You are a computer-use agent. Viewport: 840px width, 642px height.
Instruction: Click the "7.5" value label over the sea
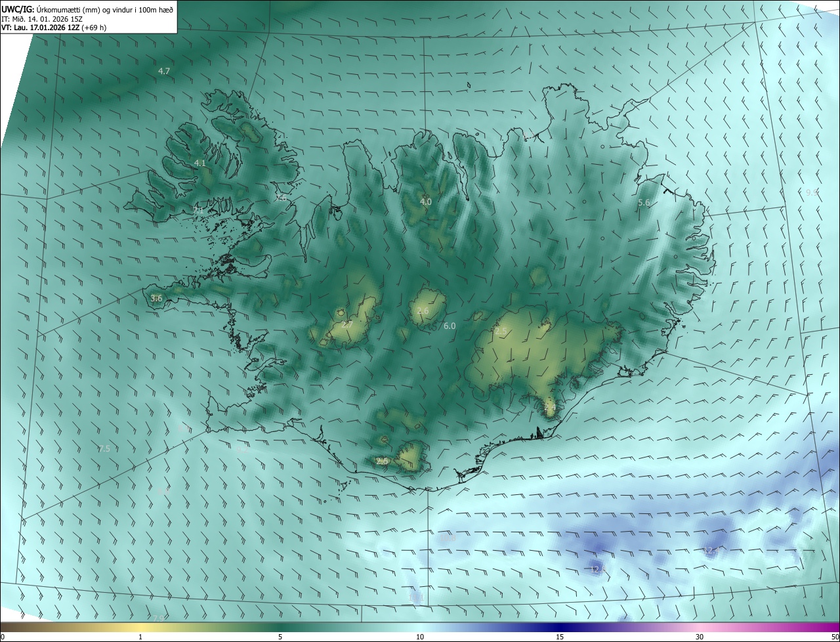(x=104, y=449)
